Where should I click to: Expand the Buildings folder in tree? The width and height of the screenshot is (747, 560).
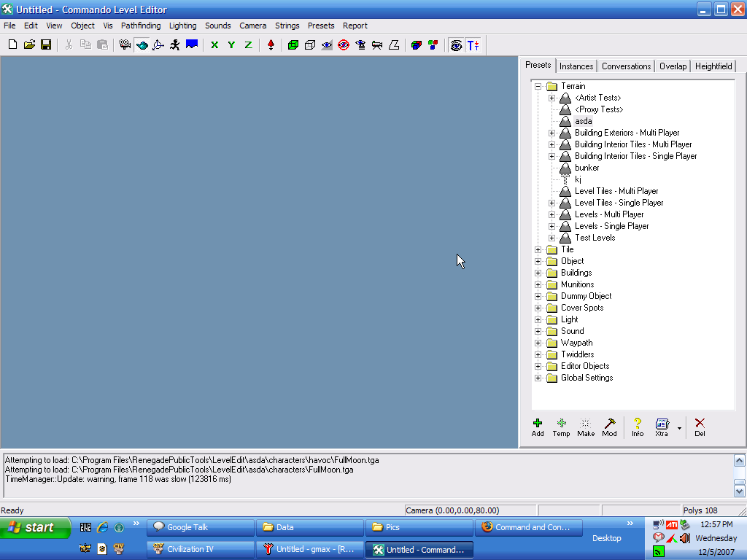pyautogui.click(x=538, y=273)
